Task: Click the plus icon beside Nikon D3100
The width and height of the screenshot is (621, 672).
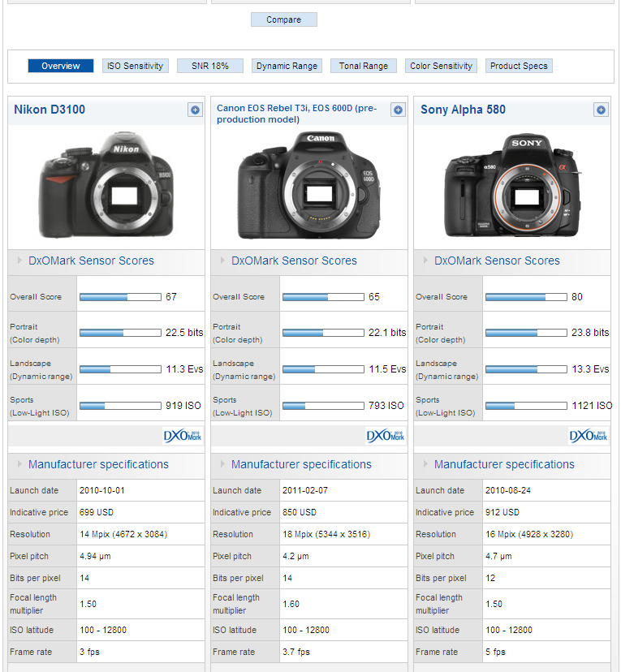Action: click(x=195, y=110)
